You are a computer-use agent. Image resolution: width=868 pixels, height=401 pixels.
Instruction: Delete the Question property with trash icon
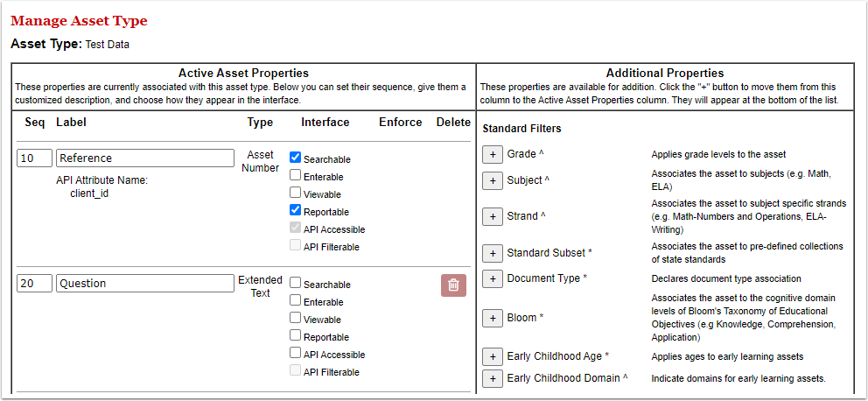(x=453, y=285)
